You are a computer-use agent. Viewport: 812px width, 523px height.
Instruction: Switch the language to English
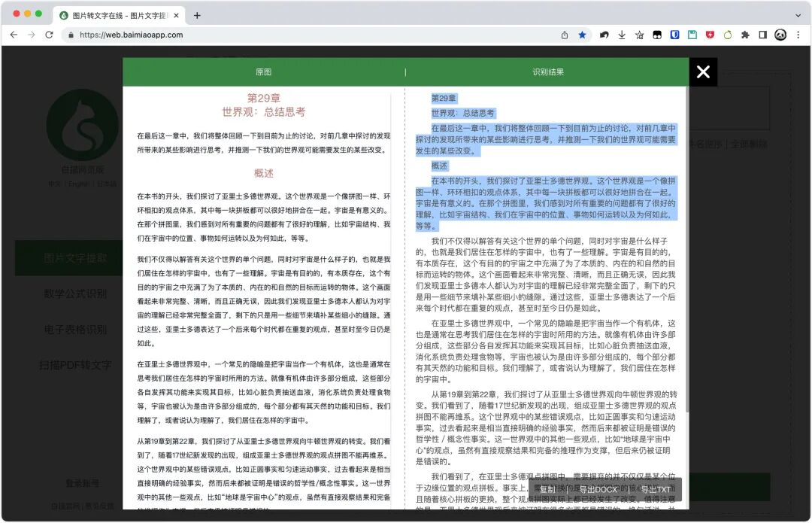point(79,184)
